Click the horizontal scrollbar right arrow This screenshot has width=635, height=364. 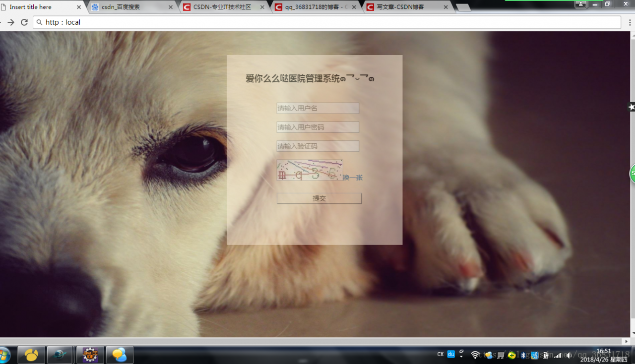pyautogui.click(x=627, y=341)
